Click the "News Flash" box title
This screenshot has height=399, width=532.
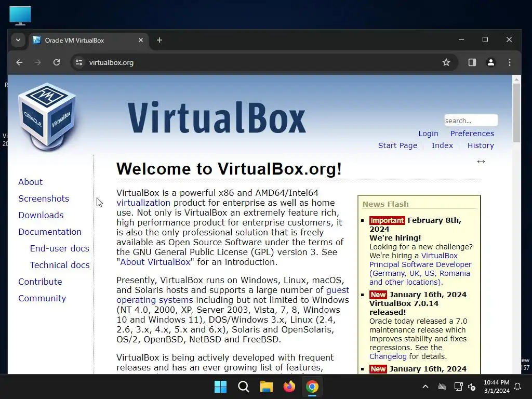pyautogui.click(x=385, y=204)
